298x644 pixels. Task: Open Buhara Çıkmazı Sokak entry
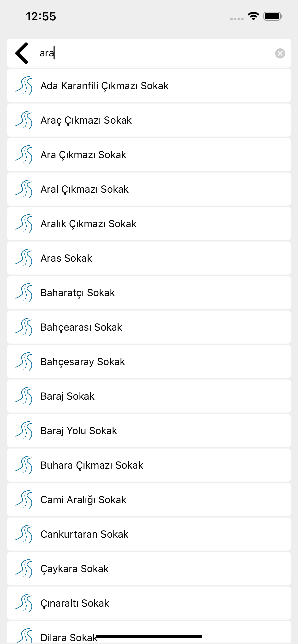point(149,465)
